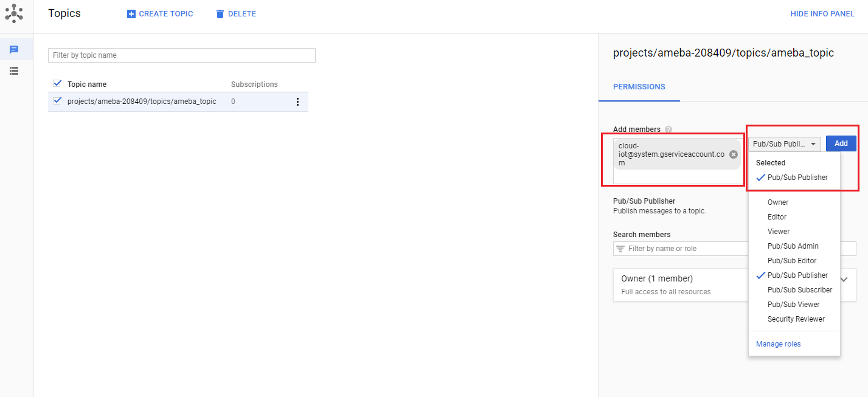Image resolution: width=868 pixels, height=397 pixels.
Task: Click the CREATE TOPIC button
Action: point(160,14)
